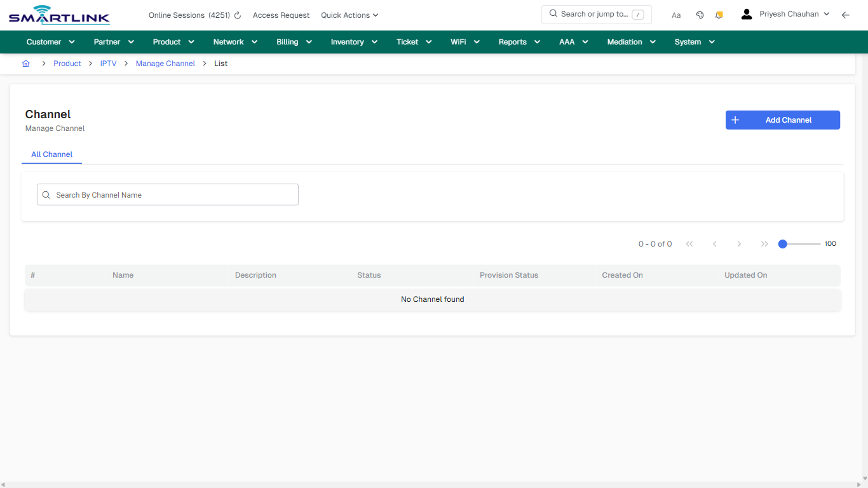Click the Smartlink logo
868x488 pixels.
(x=58, y=14)
